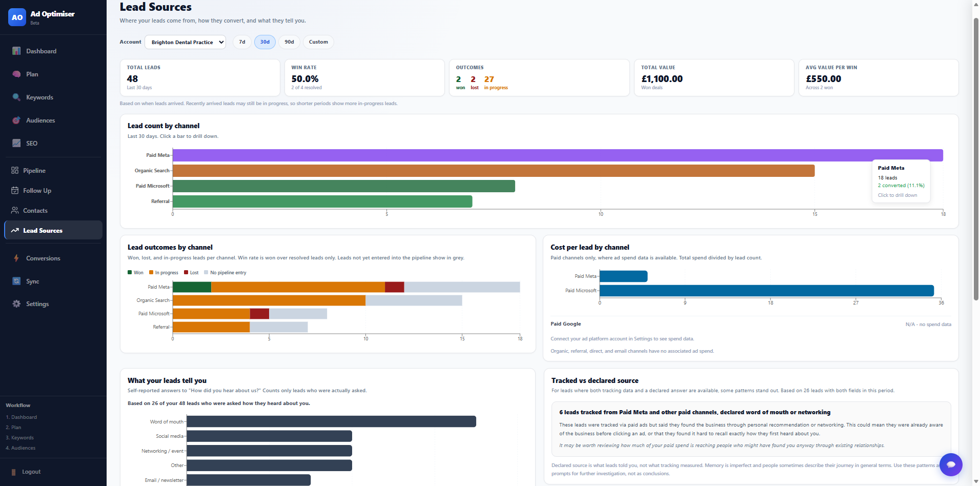This screenshot has width=980, height=486.
Task: Expand the Brighton Dental Practice account dropdown
Action: point(185,42)
